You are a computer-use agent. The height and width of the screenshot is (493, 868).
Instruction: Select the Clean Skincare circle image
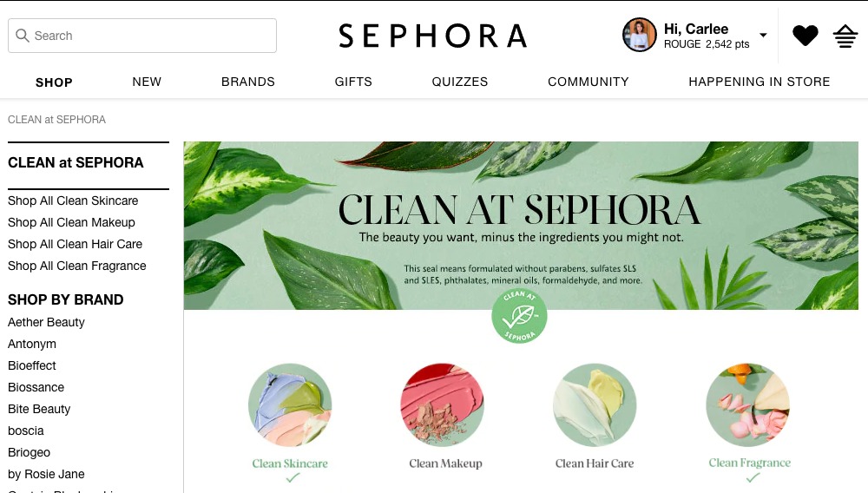pos(290,405)
